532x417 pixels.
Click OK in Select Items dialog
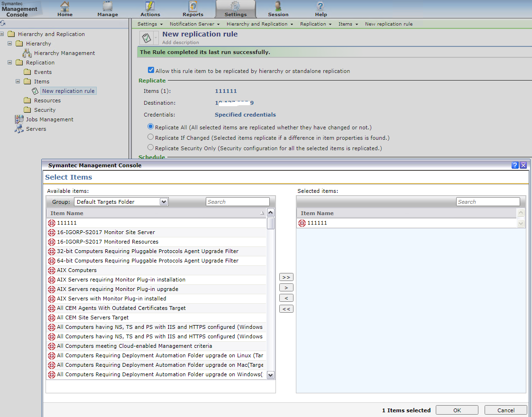pyautogui.click(x=457, y=410)
